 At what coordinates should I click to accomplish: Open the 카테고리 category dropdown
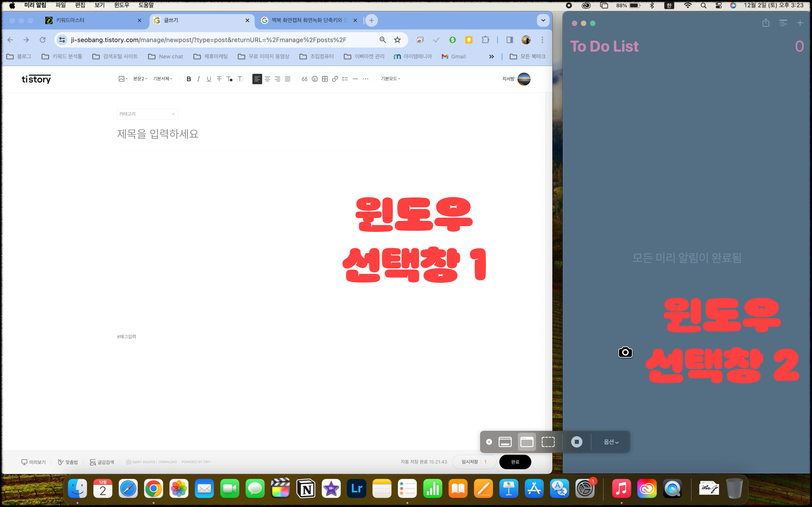(x=148, y=114)
